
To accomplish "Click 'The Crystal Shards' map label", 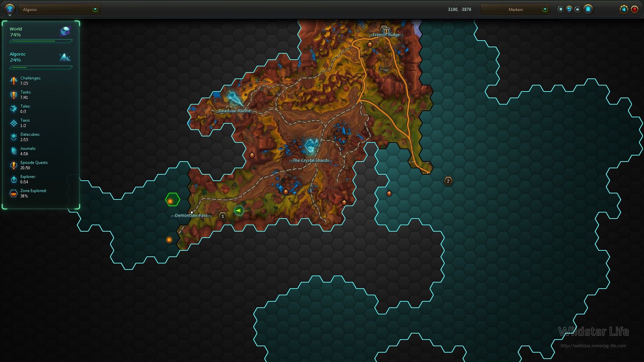I will coord(311,161).
